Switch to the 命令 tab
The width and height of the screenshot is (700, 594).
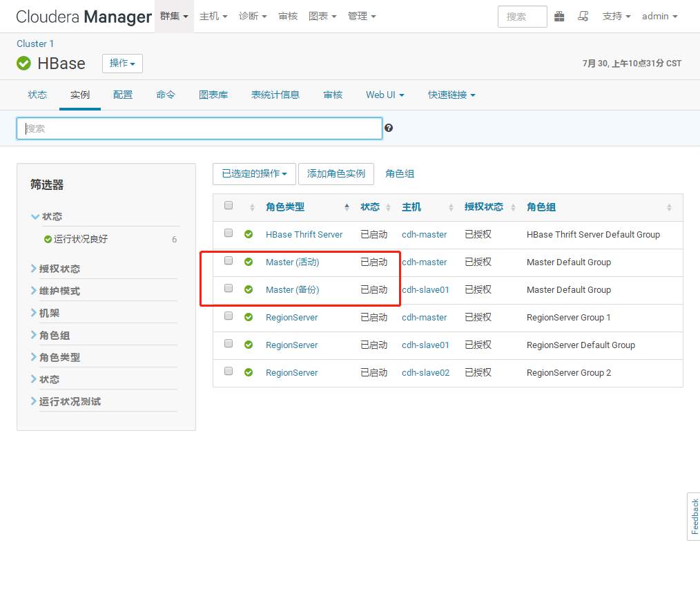point(166,95)
